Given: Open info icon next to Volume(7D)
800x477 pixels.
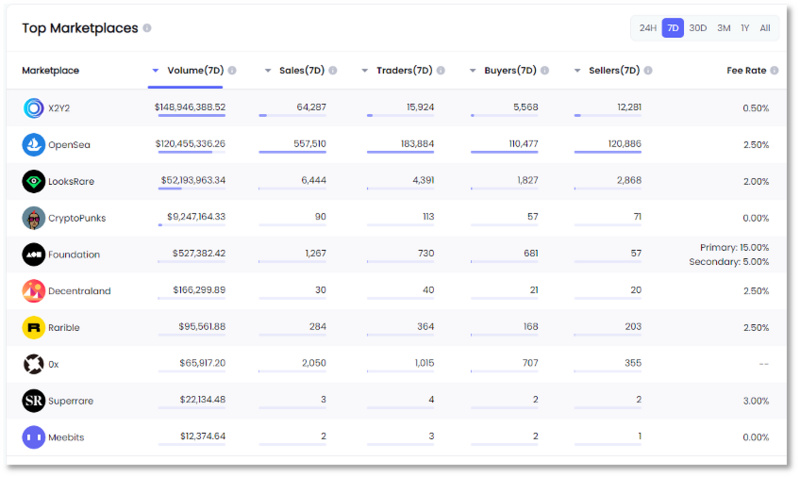Looking at the screenshot, I should click(x=232, y=70).
